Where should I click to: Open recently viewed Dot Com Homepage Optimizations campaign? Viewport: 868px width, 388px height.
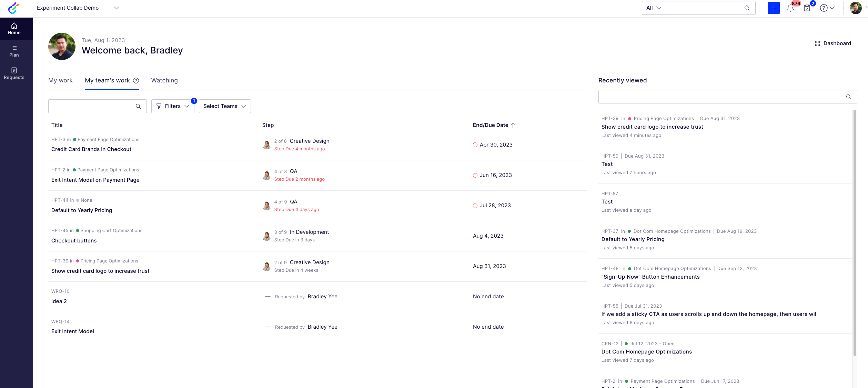tap(725, 352)
